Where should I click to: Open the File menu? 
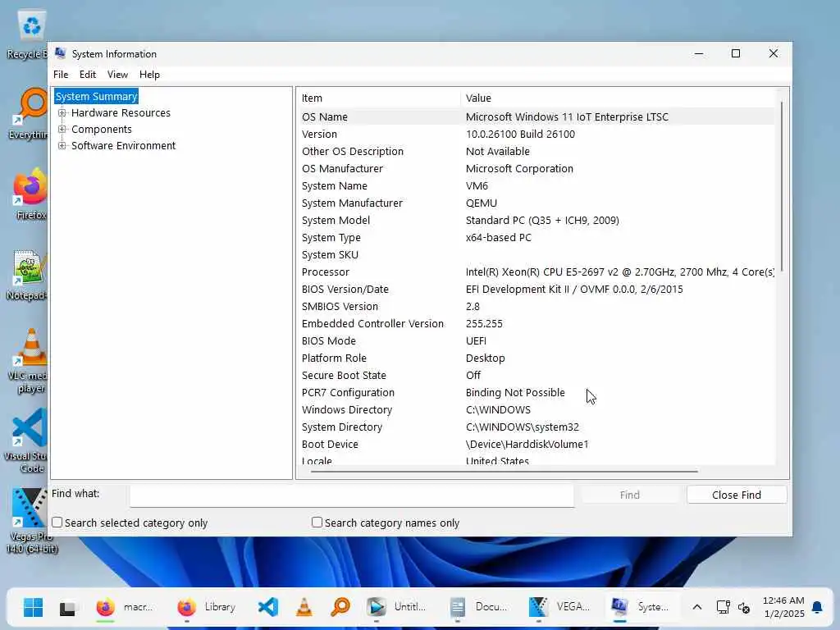pyautogui.click(x=61, y=75)
